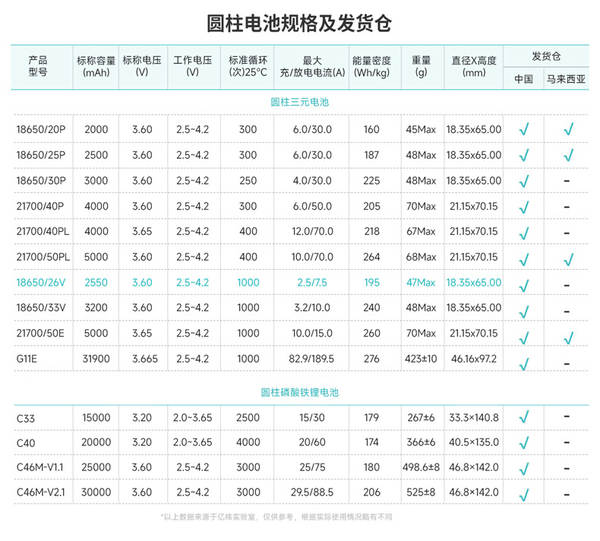Image resolution: width=600 pixels, height=541 pixels.
Task: Select model name C46M-V2.1
Action: pos(41,492)
